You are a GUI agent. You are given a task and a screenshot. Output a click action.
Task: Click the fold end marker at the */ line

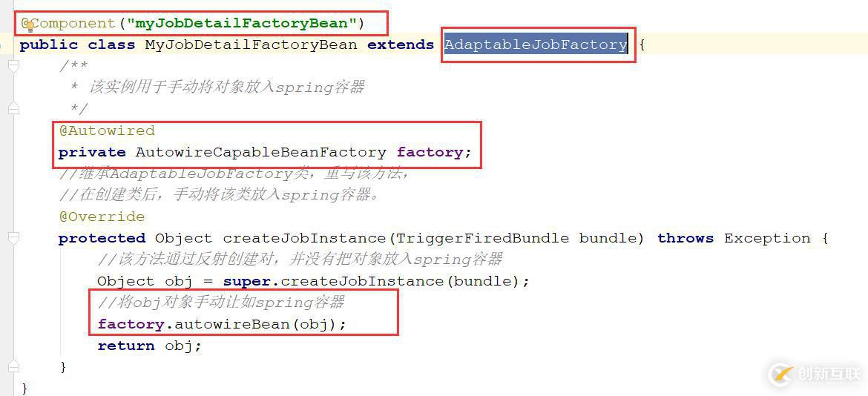13,109
